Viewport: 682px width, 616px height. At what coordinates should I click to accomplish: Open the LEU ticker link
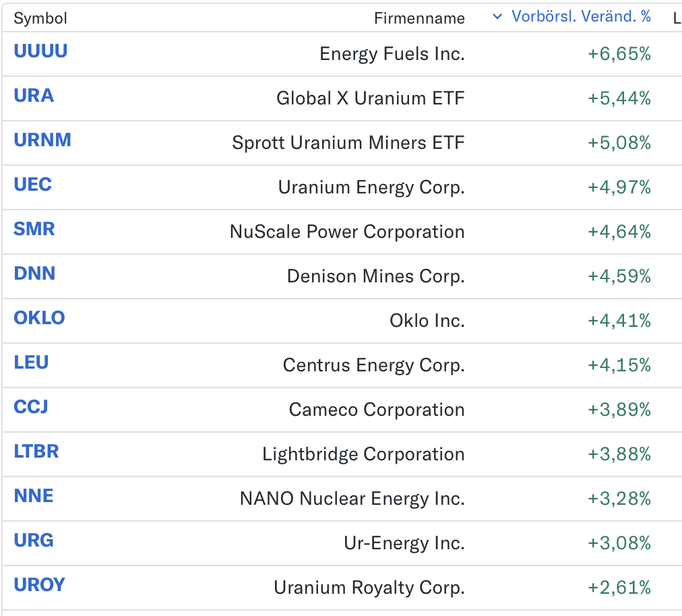point(31,363)
